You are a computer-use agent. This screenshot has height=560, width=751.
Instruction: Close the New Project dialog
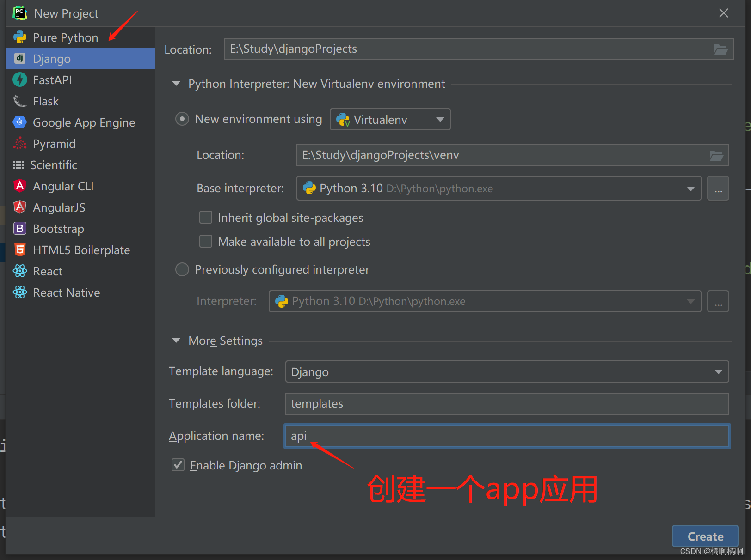pyautogui.click(x=724, y=13)
